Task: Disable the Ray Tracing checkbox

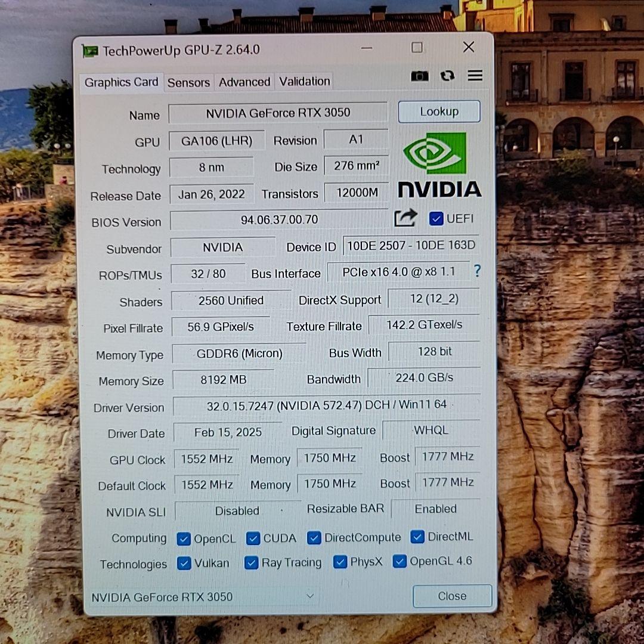Action: click(251, 562)
